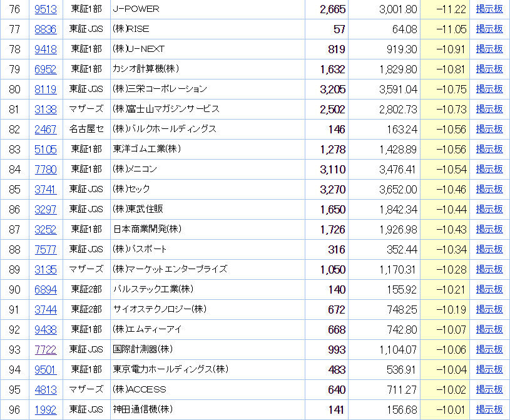
Task: Open 掲示板 link for ACCESS row
Action: 489,389
